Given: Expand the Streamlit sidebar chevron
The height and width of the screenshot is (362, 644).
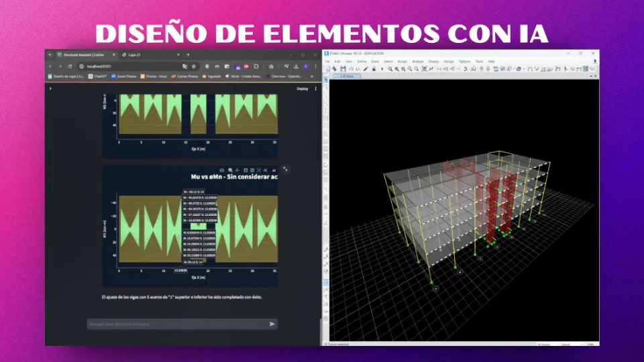Looking at the screenshot, I should (50, 88).
